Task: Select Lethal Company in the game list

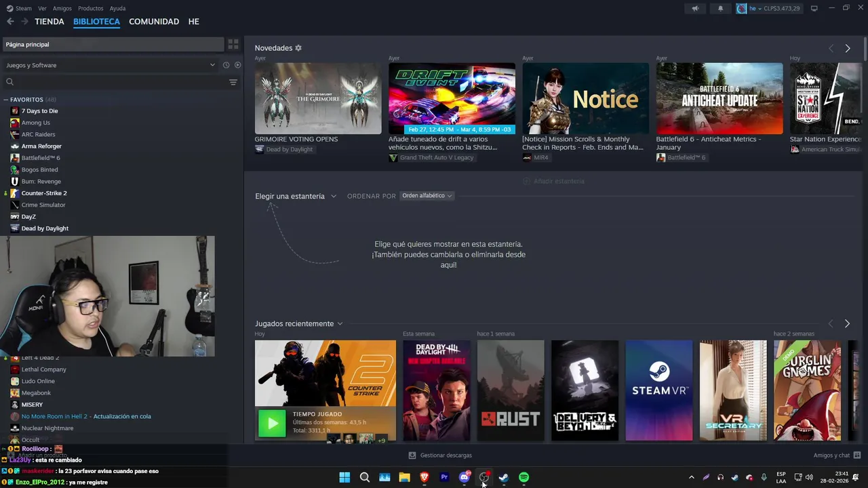Action: tap(43, 369)
